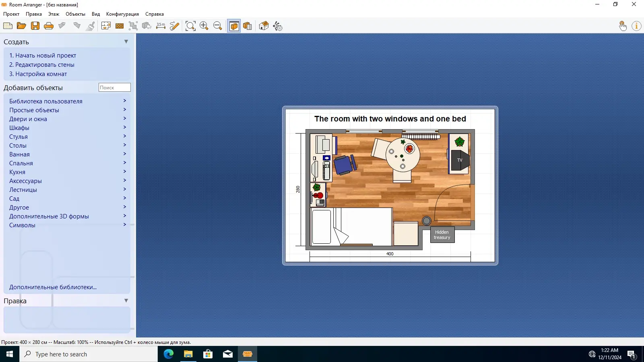
Task: Select the Hidden treasury box
Action: (442, 235)
